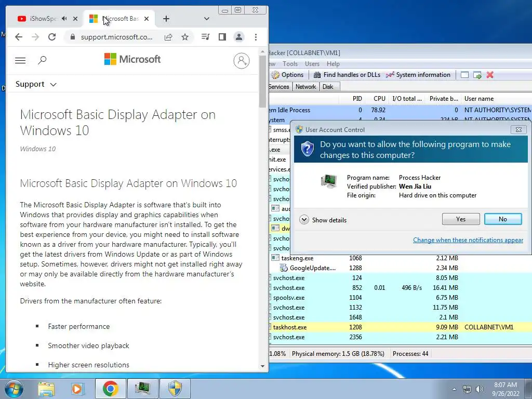The height and width of the screenshot is (399, 532).
Task: Click Options in Process Hacker toolbar
Action: point(287,75)
